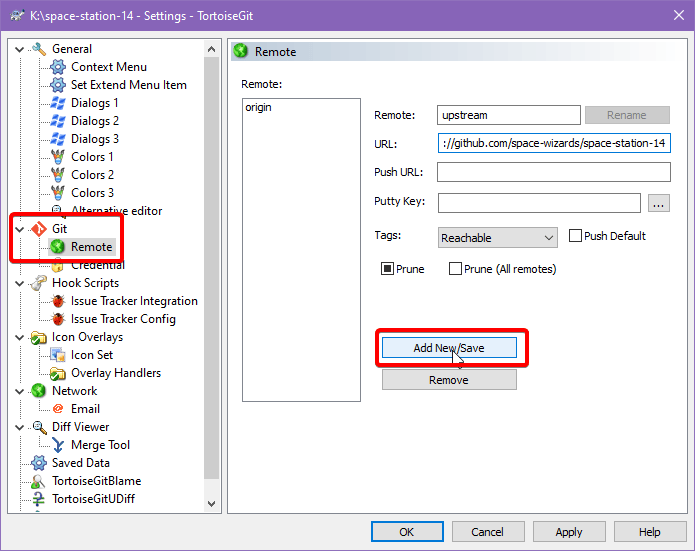
Task: Close the TortoiseGit Settings window
Action: pos(679,16)
